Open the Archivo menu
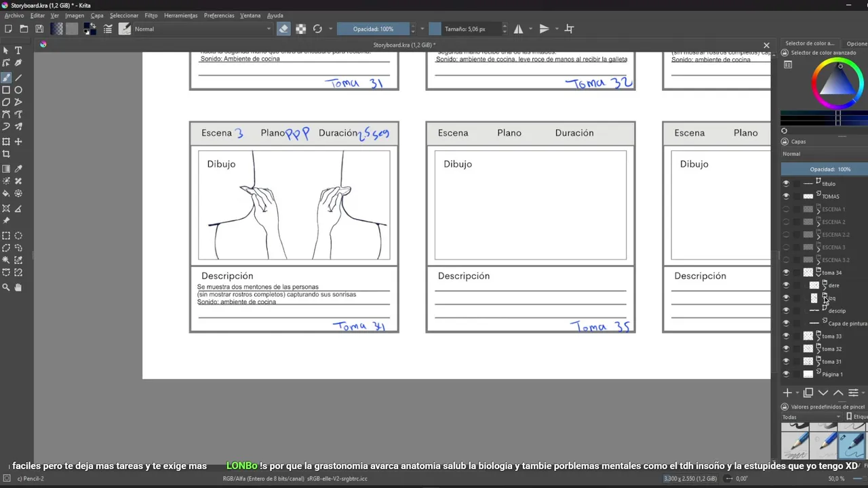 point(14,16)
